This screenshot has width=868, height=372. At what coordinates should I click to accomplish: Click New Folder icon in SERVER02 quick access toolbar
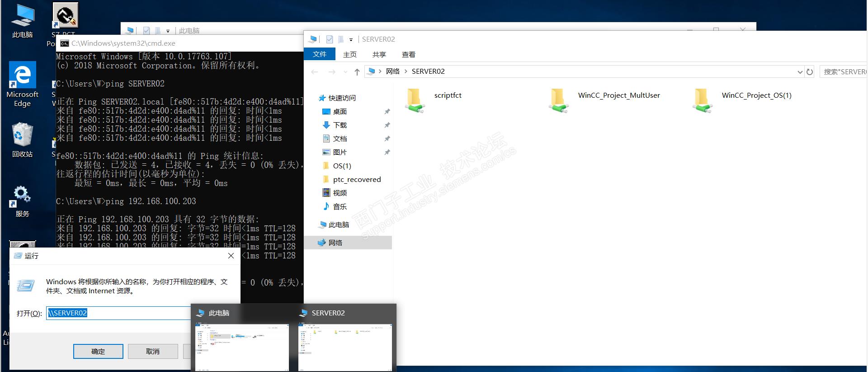(x=340, y=39)
